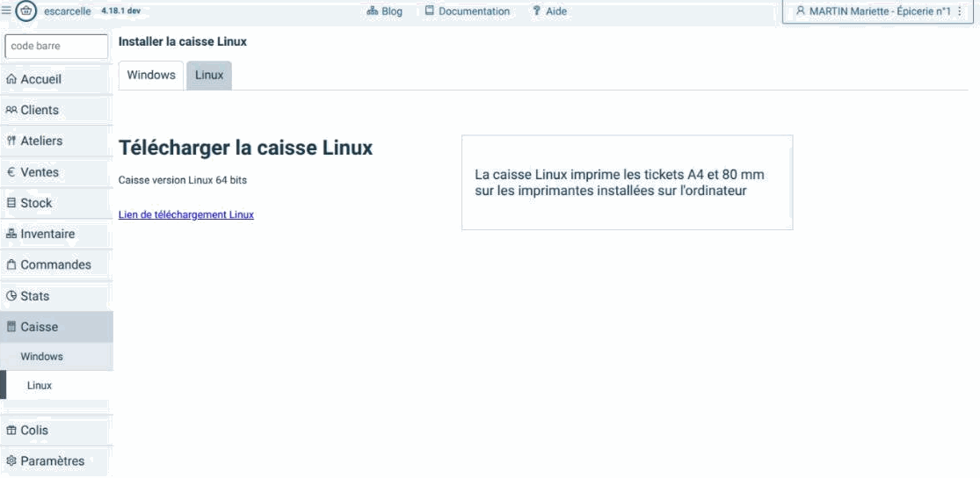Open the Inventaire section
The image size is (980, 478).
pos(56,235)
